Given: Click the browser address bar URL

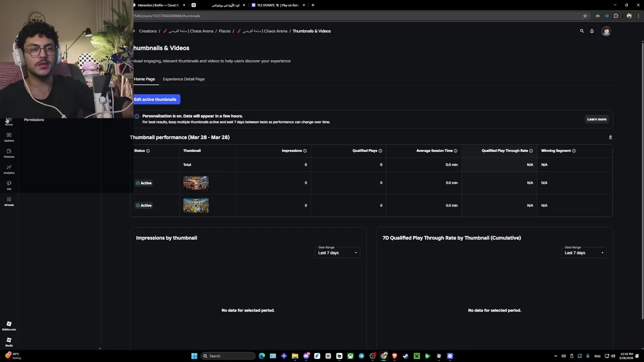Looking at the screenshot, I should pos(167,16).
